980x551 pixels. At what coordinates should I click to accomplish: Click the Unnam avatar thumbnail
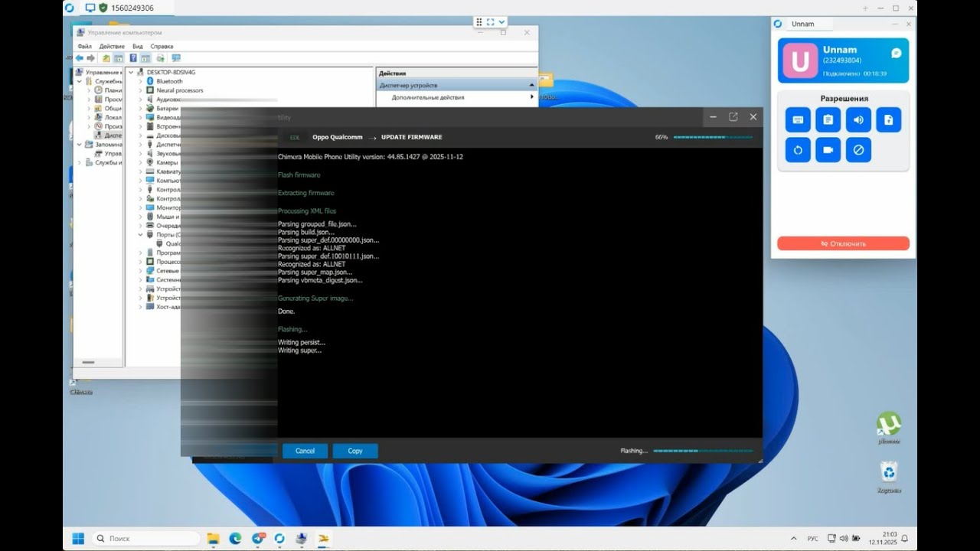point(800,60)
